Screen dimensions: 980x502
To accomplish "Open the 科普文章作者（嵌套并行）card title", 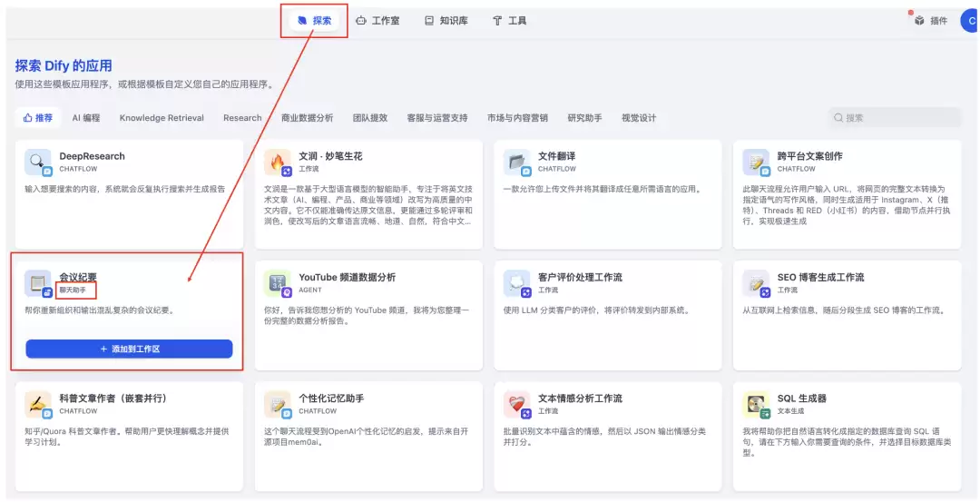I will point(113,399).
